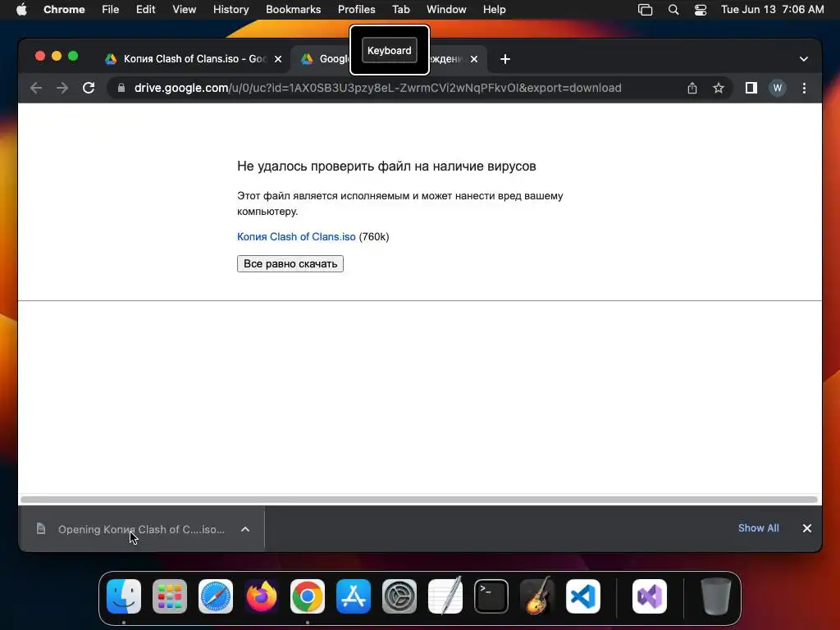Open the View menu
The height and width of the screenshot is (630, 840).
click(185, 10)
